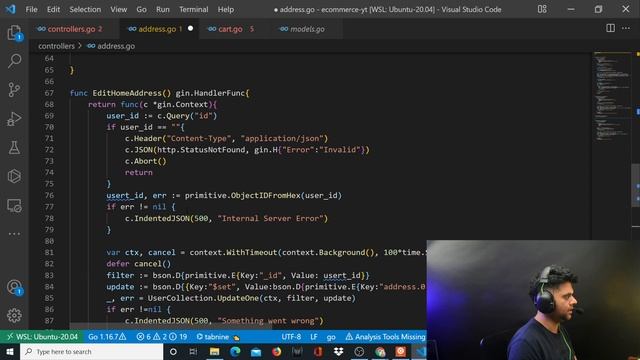Click the errors and warnings count status
640x360 pixels.
pyautogui.click(x=162, y=337)
